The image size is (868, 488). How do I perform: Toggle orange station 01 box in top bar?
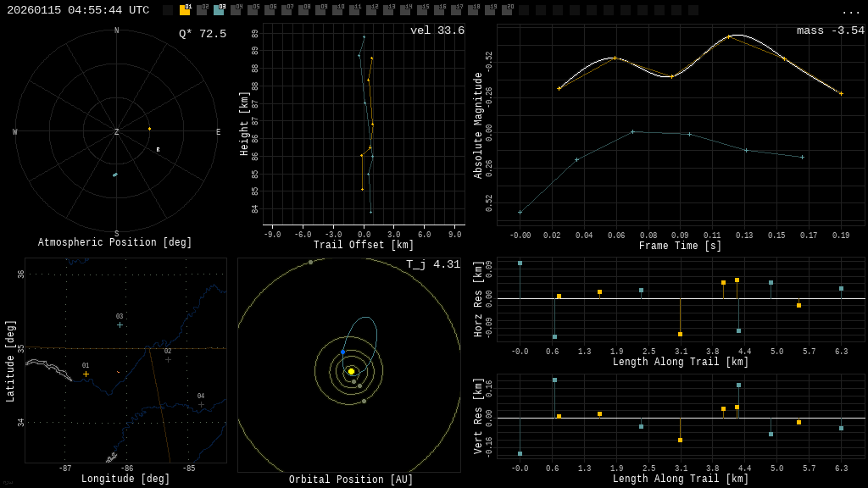click(x=185, y=10)
